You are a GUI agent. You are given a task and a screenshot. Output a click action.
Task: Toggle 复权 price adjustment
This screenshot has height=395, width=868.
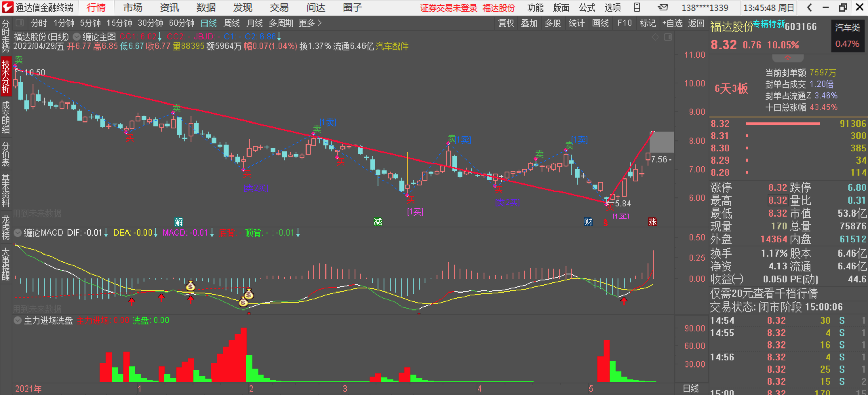pyautogui.click(x=506, y=23)
